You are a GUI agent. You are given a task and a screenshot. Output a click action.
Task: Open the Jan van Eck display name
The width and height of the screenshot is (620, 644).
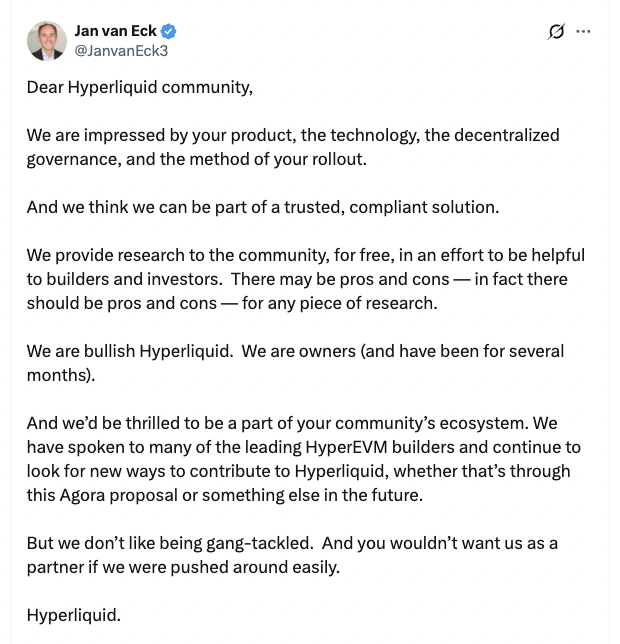click(115, 31)
